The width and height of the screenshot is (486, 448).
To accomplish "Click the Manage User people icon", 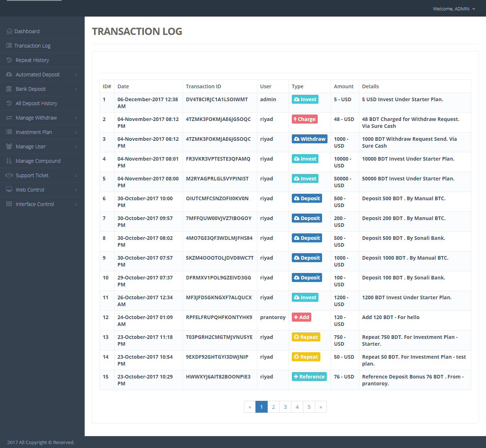I will coord(9,147).
